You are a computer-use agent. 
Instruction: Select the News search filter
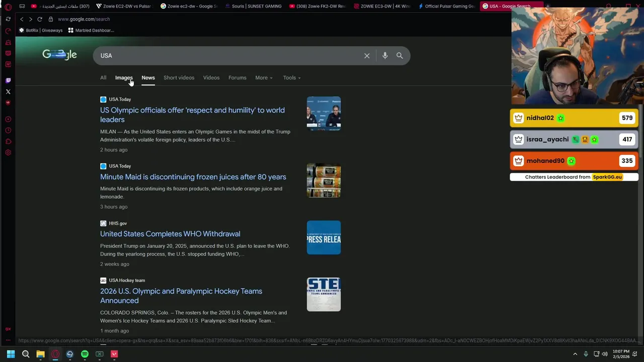(148, 78)
